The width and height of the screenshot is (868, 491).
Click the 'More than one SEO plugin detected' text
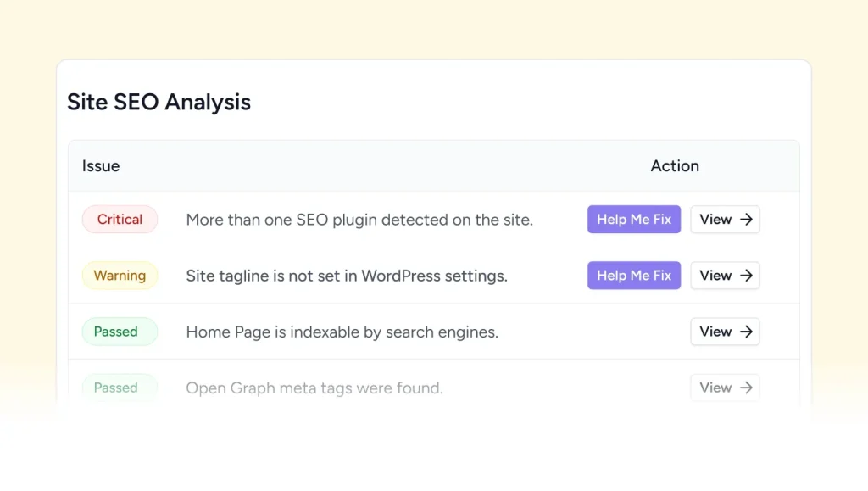point(359,220)
